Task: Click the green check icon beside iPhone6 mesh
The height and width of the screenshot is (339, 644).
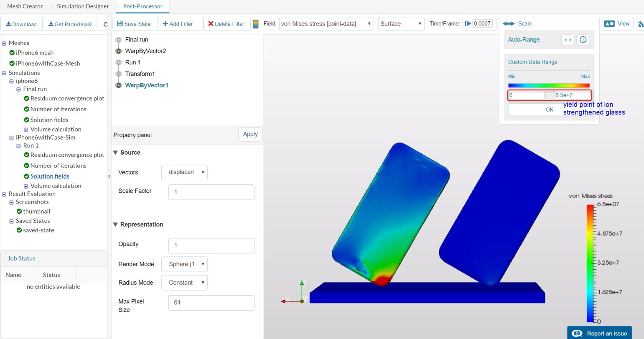Action: coord(12,53)
